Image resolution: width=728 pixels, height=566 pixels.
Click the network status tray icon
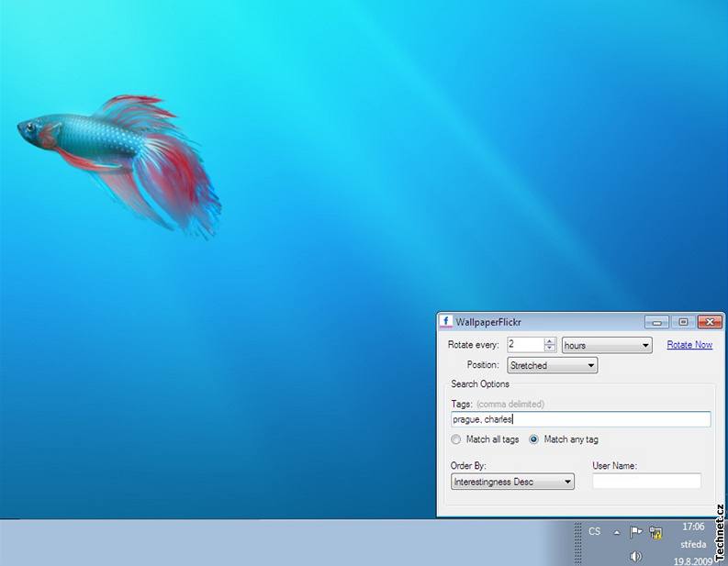coord(655,532)
